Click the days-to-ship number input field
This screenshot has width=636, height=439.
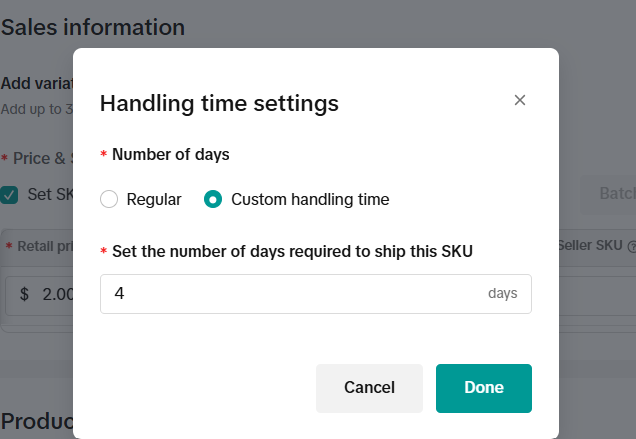[290, 294]
